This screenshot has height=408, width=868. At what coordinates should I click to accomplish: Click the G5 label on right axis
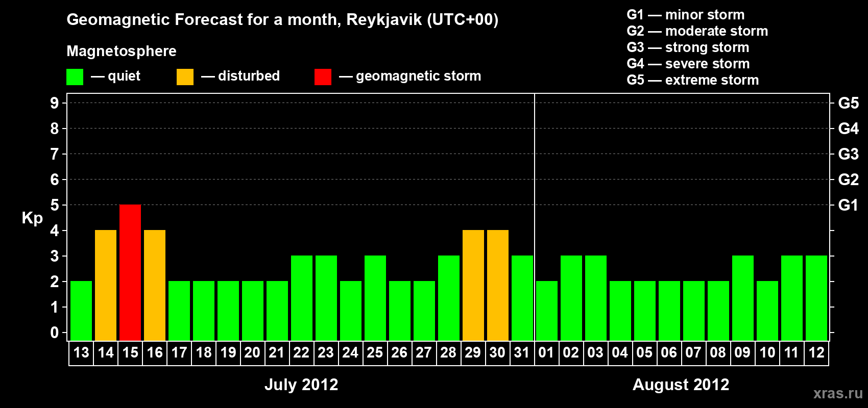click(848, 103)
